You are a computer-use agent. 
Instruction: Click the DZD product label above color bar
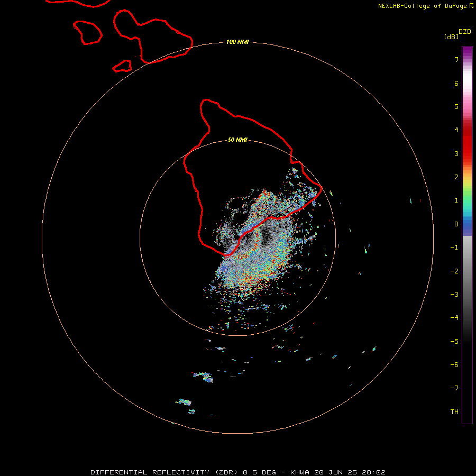[465, 31]
